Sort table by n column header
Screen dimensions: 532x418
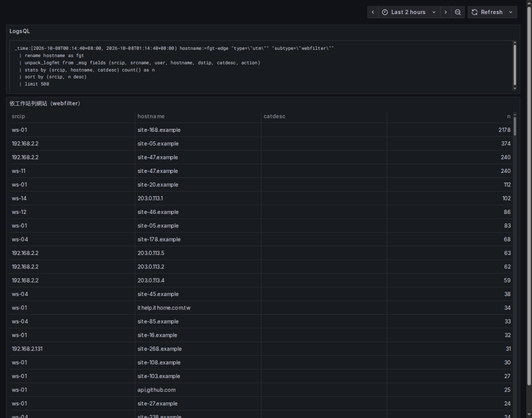click(x=509, y=116)
